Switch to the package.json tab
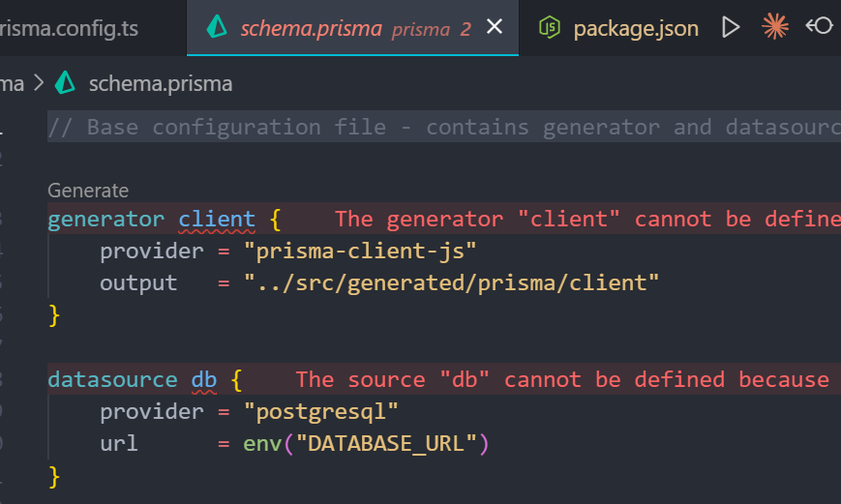 point(635,28)
